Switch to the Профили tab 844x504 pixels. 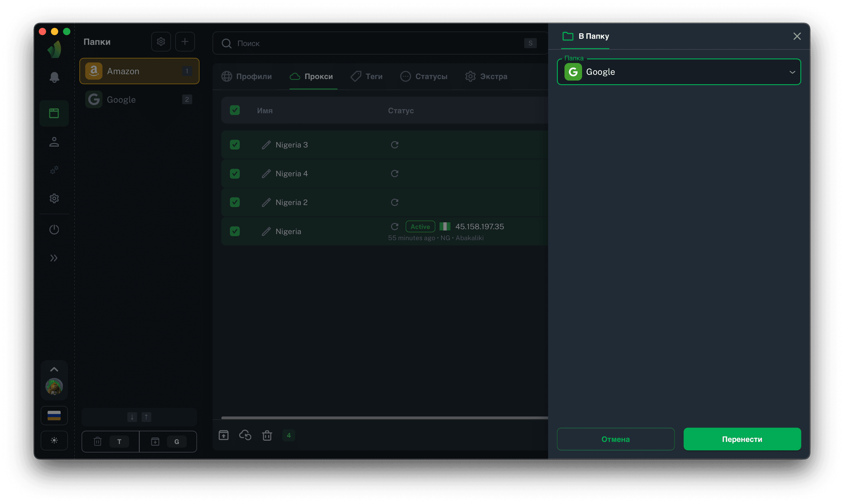(247, 76)
